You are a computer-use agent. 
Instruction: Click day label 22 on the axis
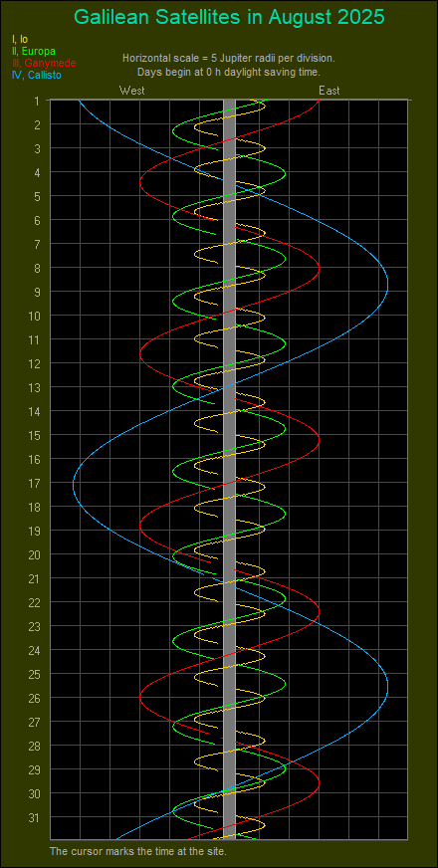(34, 602)
